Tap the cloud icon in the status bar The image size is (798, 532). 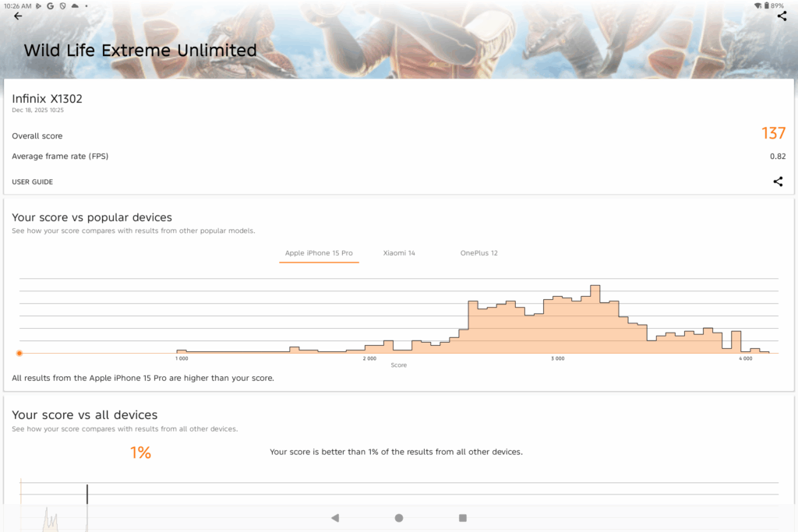point(75,5)
